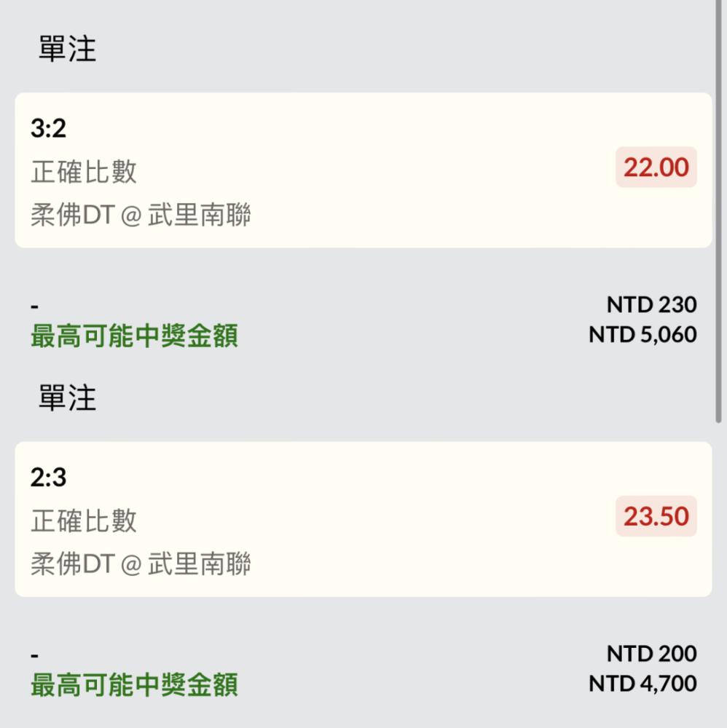
Task: Open the 3:2 correct score bet card
Action: coord(363,170)
